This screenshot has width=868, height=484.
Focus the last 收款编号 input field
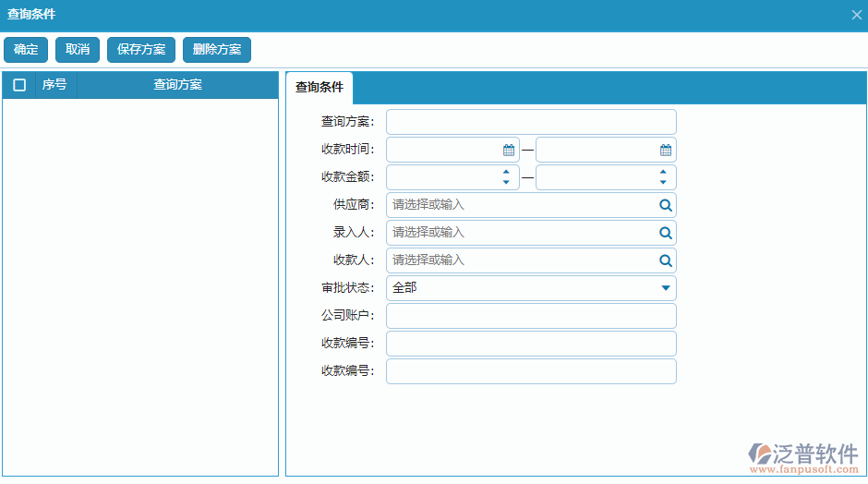click(531, 371)
